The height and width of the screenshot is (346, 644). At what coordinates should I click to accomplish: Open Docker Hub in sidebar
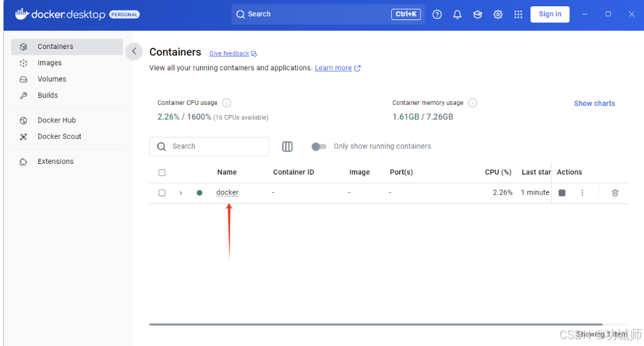[x=67, y=120]
